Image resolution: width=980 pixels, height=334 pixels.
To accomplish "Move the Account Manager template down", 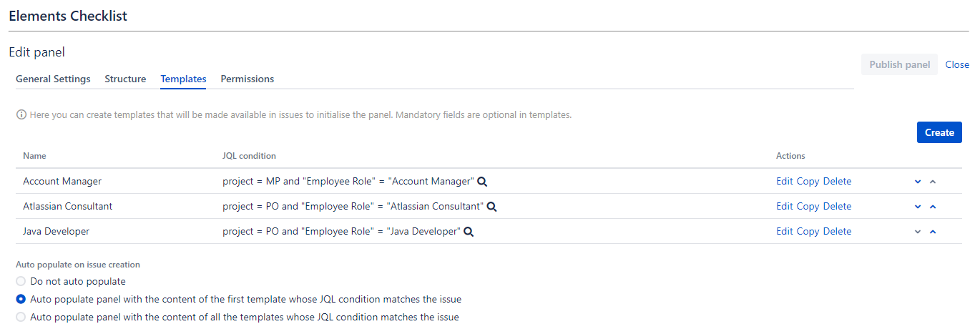I will pos(918,182).
